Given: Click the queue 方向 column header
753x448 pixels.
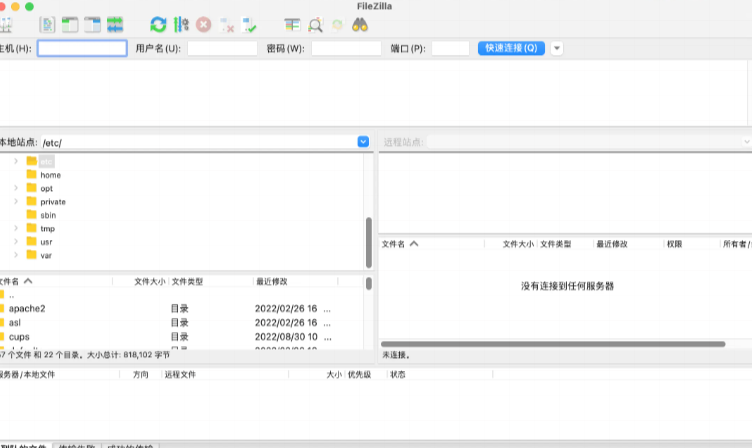Looking at the screenshot, I should 141,375.
